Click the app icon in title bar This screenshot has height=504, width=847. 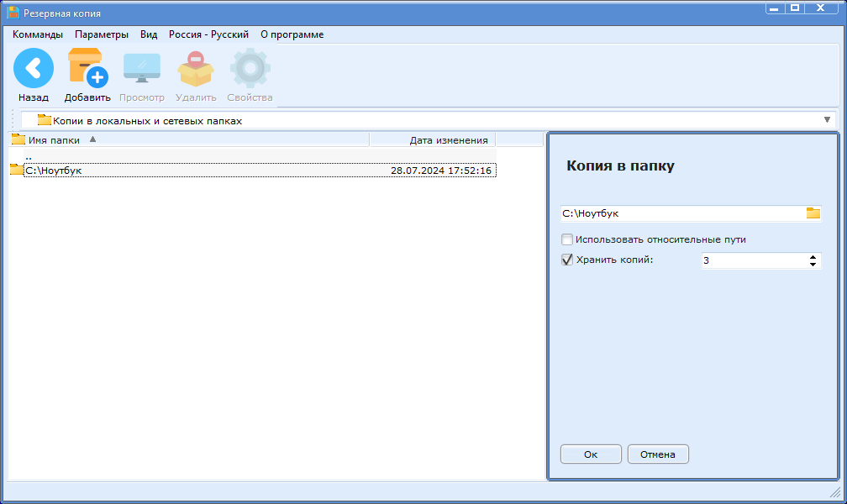[x=13, y=13]
